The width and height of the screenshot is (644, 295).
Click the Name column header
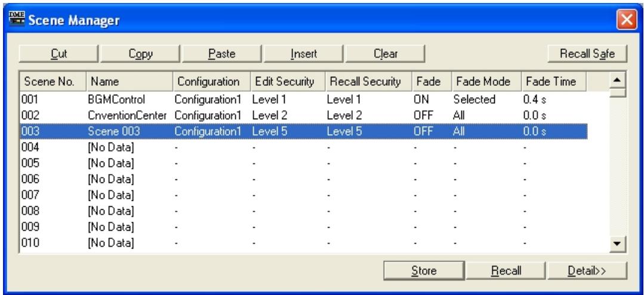tap(129, 82)
